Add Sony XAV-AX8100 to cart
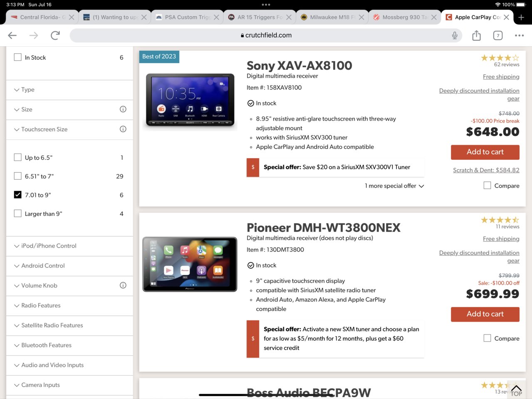The image size is (532, 399). click(485, 152)
